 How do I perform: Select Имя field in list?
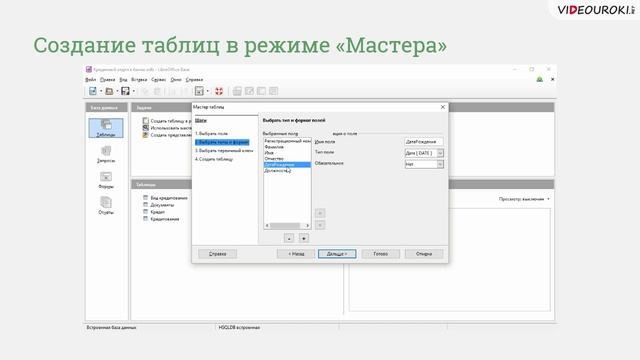point(287,153)
